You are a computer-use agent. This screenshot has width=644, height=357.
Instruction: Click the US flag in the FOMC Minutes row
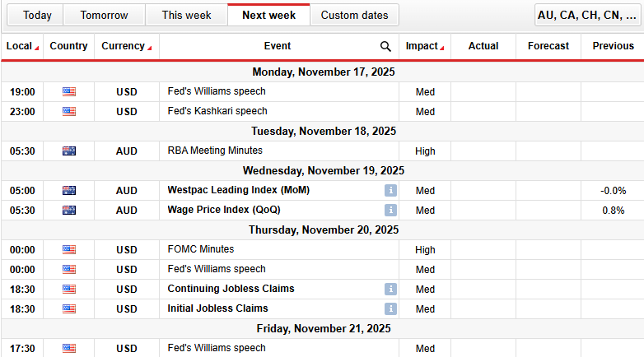tap(68, 249)
